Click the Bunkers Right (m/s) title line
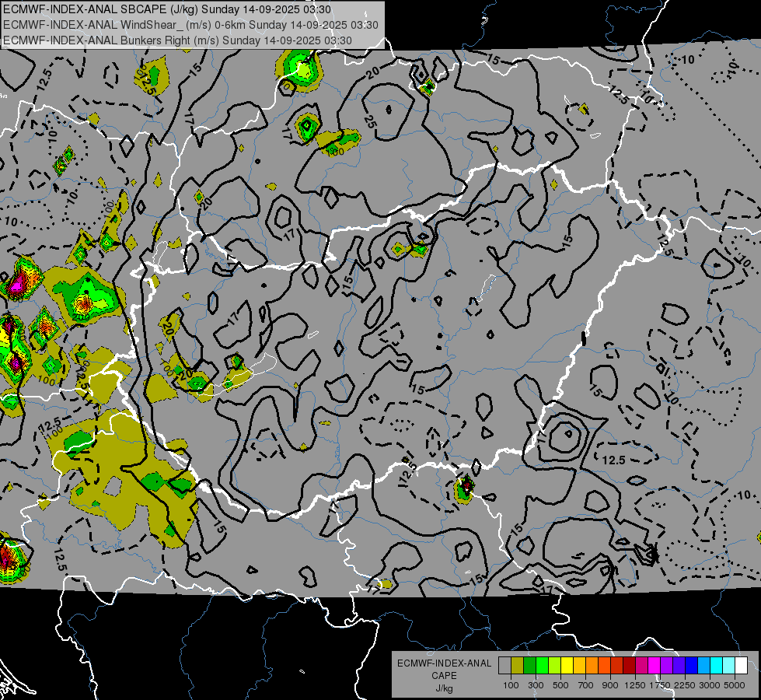Image resolution: width=761 pixels, height=700 pixels. 177,40
